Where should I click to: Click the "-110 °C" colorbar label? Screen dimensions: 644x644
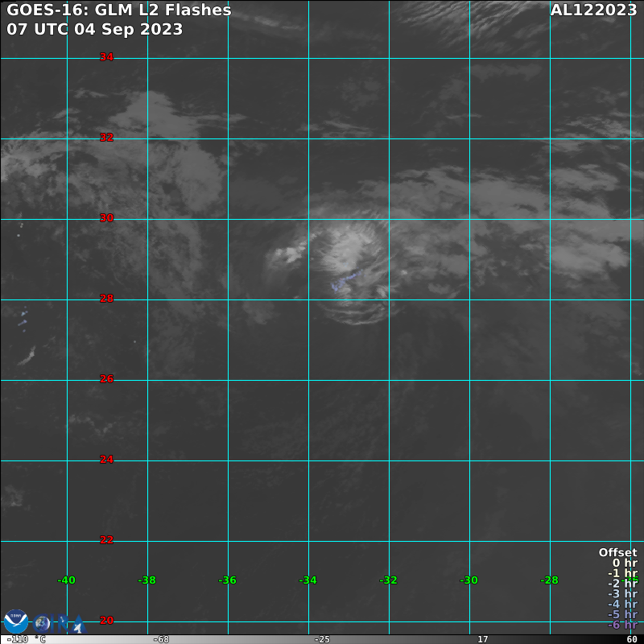click(26, 639)
